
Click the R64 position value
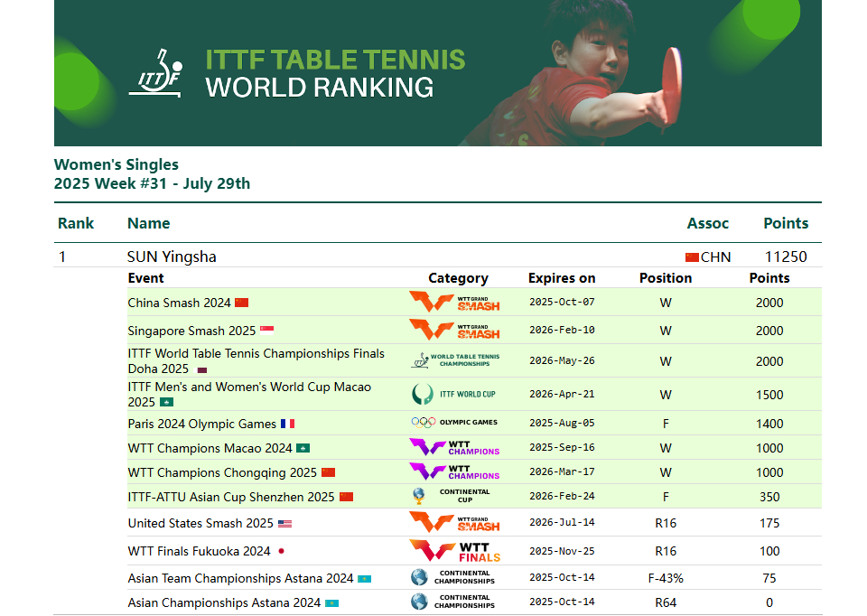[x=666, y=602]
